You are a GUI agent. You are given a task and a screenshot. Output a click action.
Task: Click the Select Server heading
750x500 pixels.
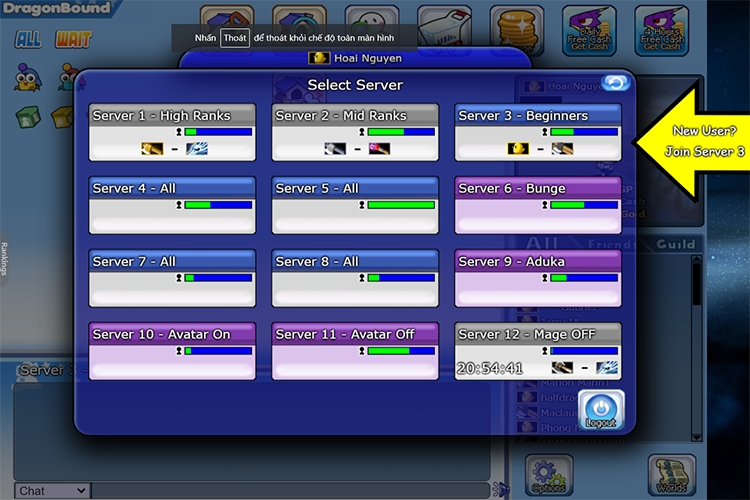(x=355, y=85)
